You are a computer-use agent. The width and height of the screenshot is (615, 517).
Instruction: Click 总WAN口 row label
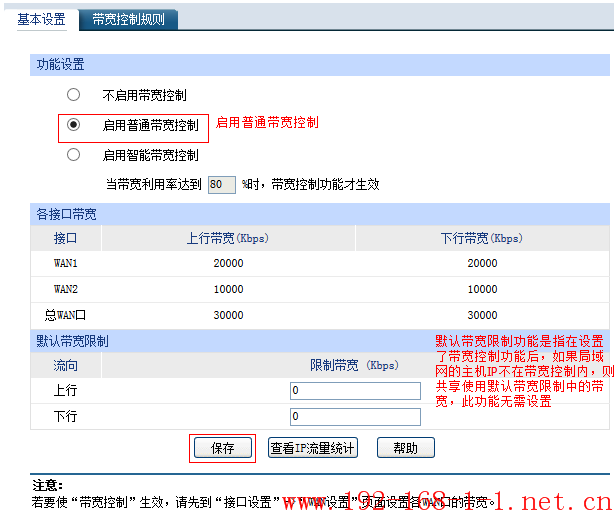coord(66,315)
